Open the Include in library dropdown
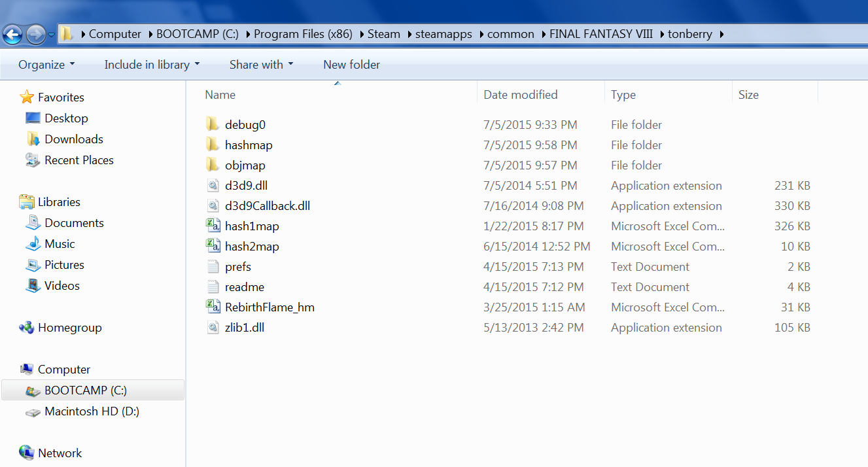The width and height of the screenshot is (868, 467). [152, 64]
